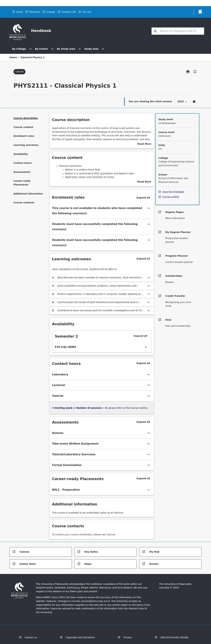Click the Degree Pages external link icon
The height and width of the screenshot is (644, 211).
click(x=160, y=212)
